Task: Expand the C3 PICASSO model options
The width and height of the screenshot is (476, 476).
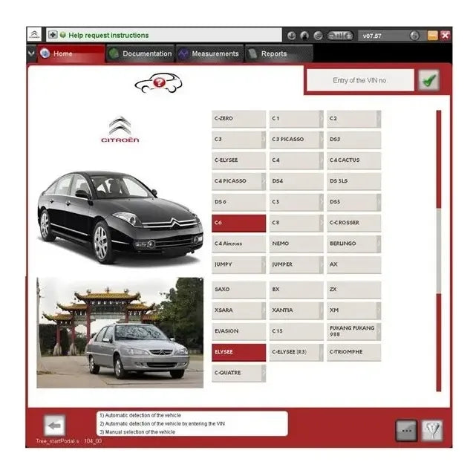Action: pyautogui.click(x=322, y=140)
